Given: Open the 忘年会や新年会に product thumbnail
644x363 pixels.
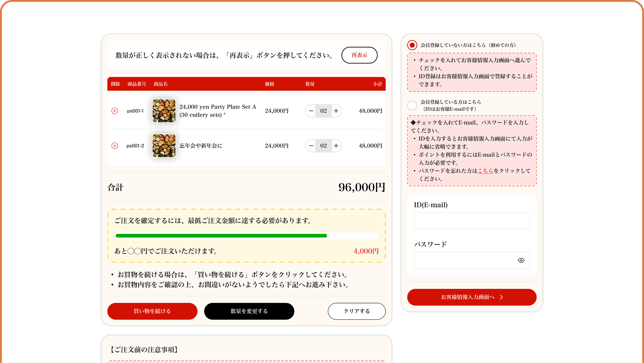Looking at the screenshot, I should pos(164,146).
